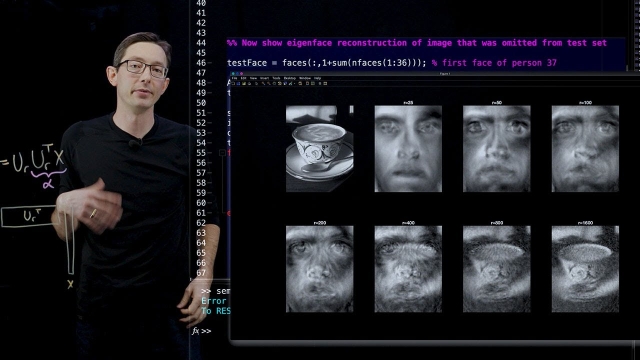Image resolution: width=640 pixels, height=360 pixels.
Task: Toggle breakpoint on line 52
Action: (209, 123)
